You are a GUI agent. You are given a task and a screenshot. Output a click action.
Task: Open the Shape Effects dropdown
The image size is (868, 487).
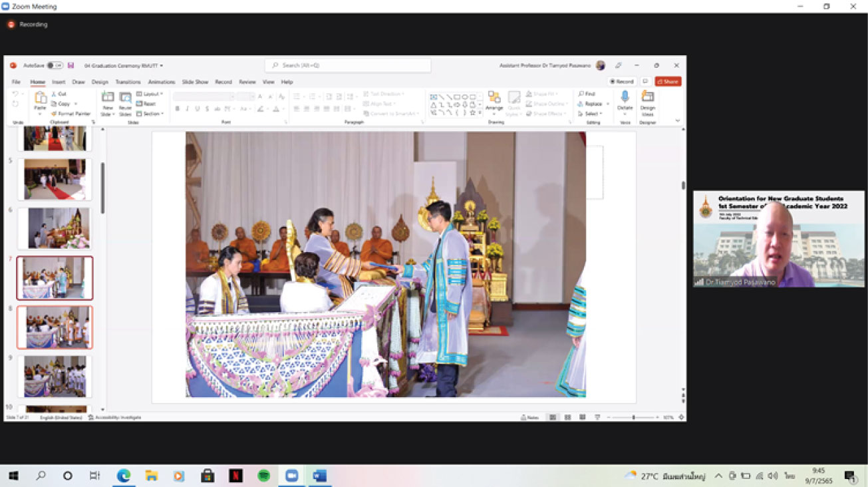tap(545, 114)
